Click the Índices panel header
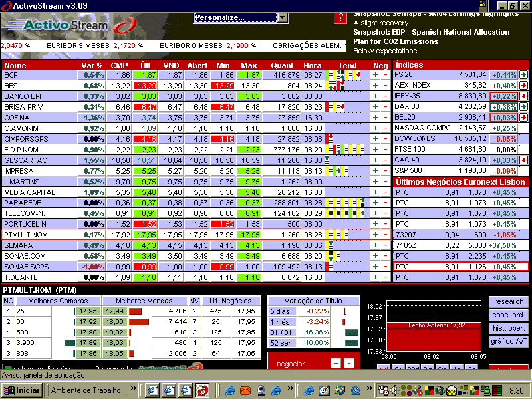This screenshot has width=532, height=399. pyautogui.click(x=461, y=65)
